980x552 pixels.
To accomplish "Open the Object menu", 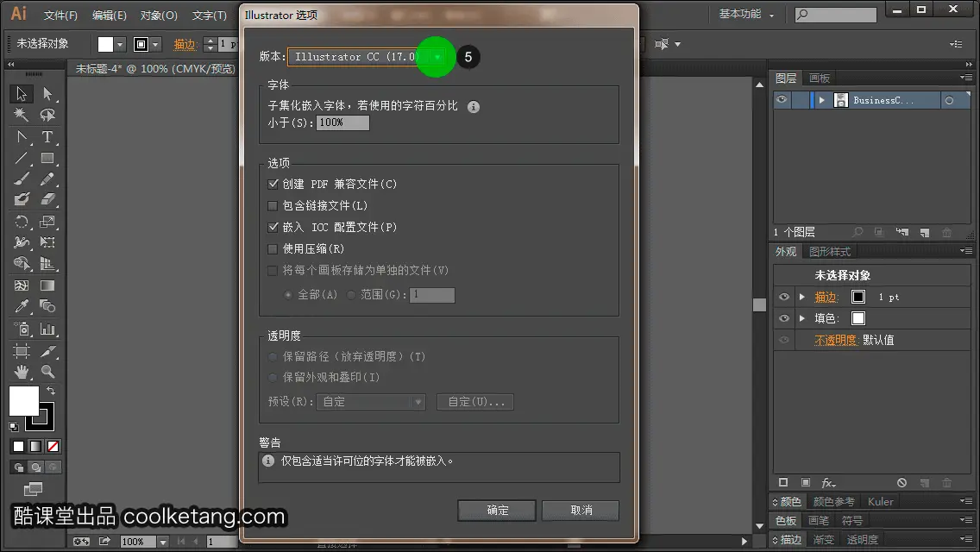I will [x=159, y=15].
